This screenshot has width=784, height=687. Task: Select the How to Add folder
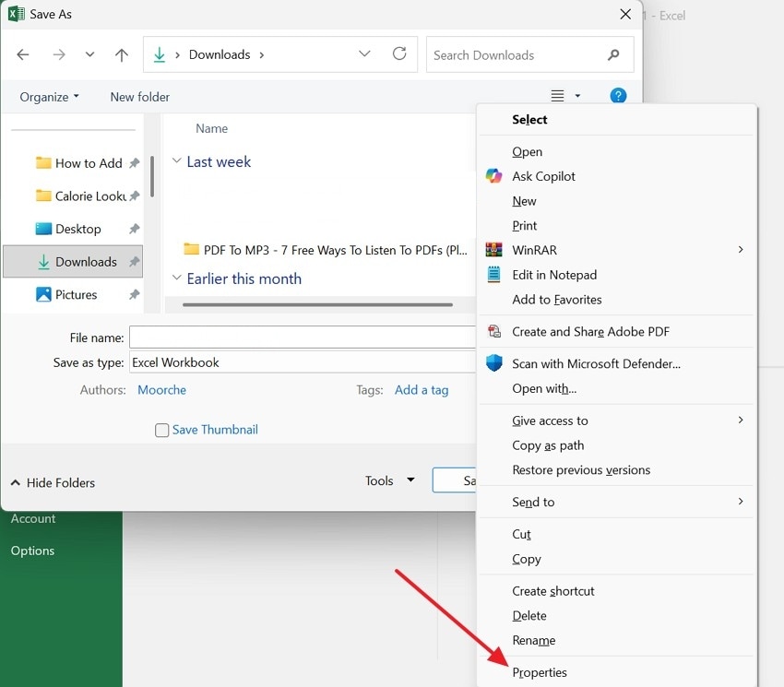(x=79, y=163)
